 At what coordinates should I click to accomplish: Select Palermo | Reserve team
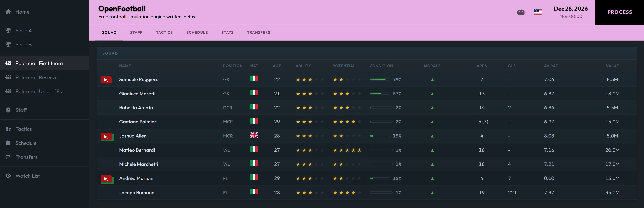pyautogui.click(x=36, y=77)
